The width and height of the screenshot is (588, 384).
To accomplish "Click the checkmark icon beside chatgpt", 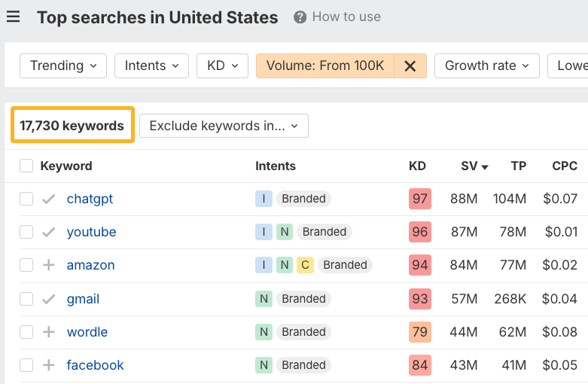I will click(x=49, y=199).
